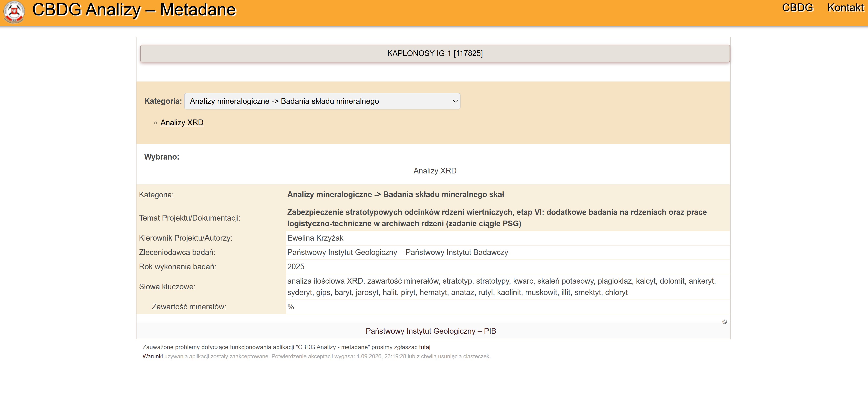The image size is (868, 394).
Task: Open the Kontakt header link
Action: 845,8
